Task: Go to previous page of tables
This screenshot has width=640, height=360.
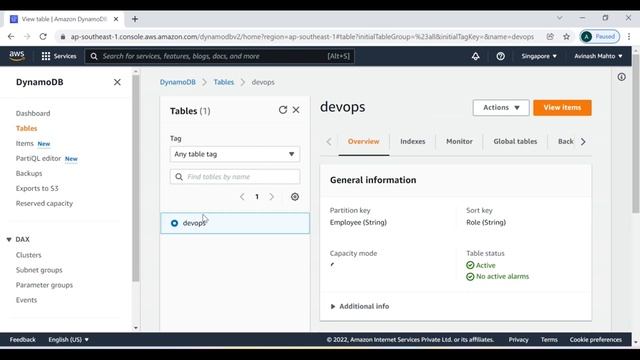Action: click(242, 197)
